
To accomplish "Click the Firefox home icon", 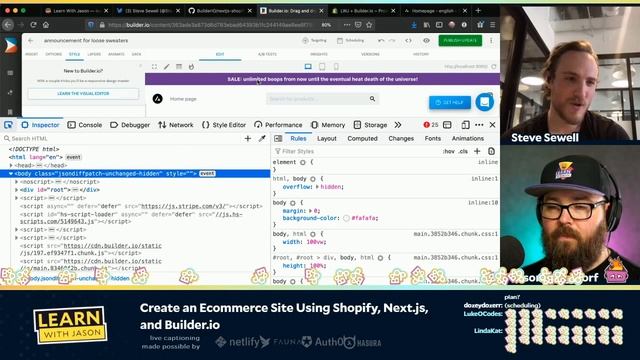I will [x=46, y=25].
